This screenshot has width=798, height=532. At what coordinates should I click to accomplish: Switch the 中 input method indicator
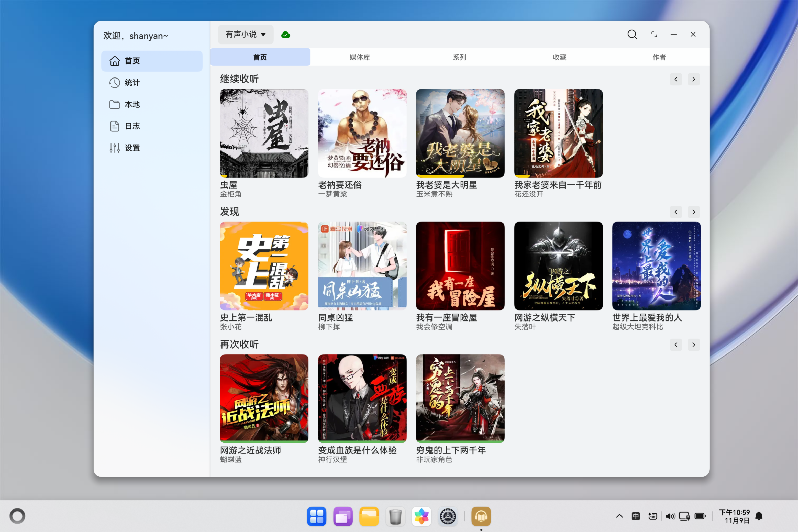pyautogui.click(x=636, y=516)
